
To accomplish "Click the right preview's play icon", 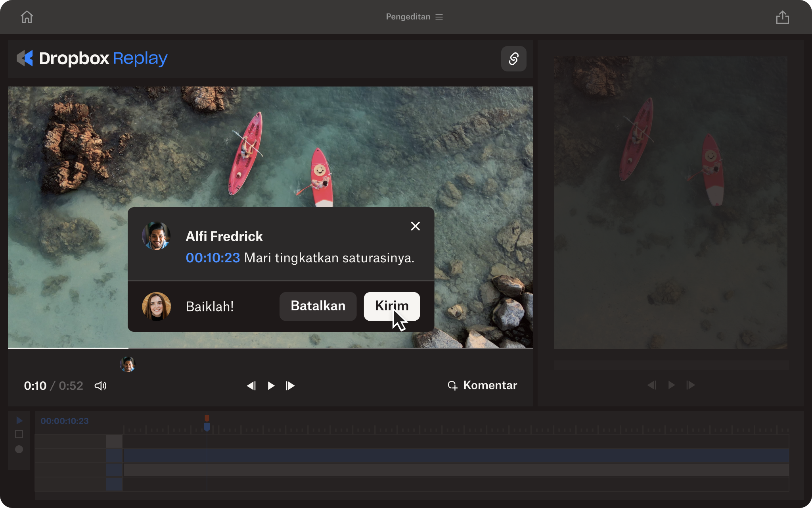I will (x=671, y=385).
